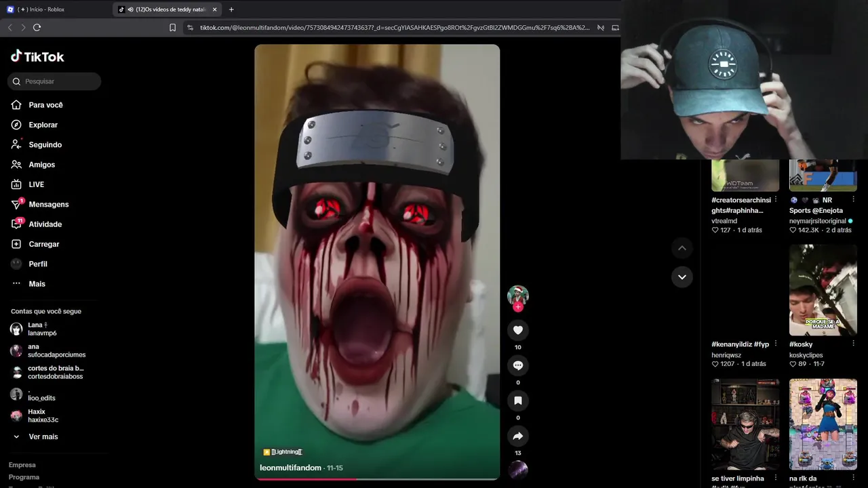The height and width of the screenshot is (488, 868).
Task: Open the na rlk da video thumbnail
Action: pyautogui.click(x=823, y=424)
